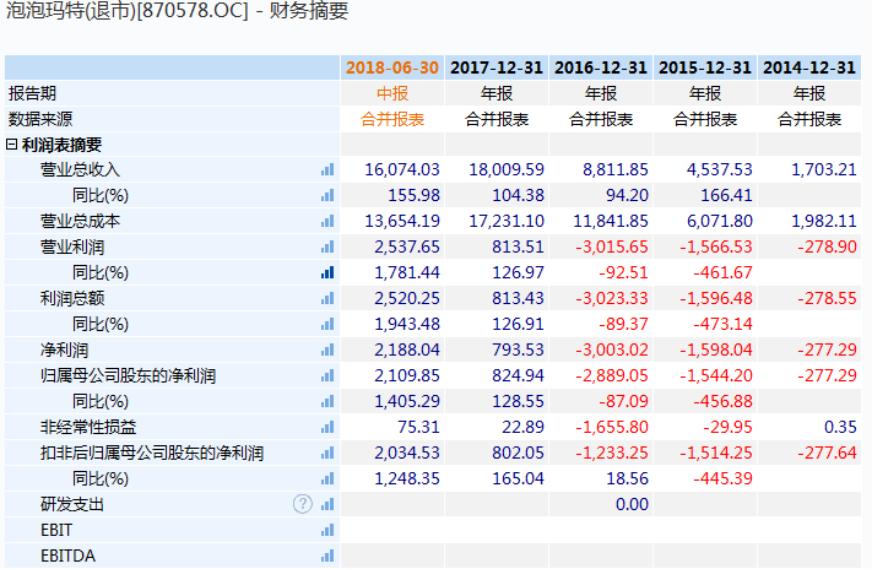Click the net profit value 2,188.04
Screen dimensions: 873x570
[x=406, y=350]
